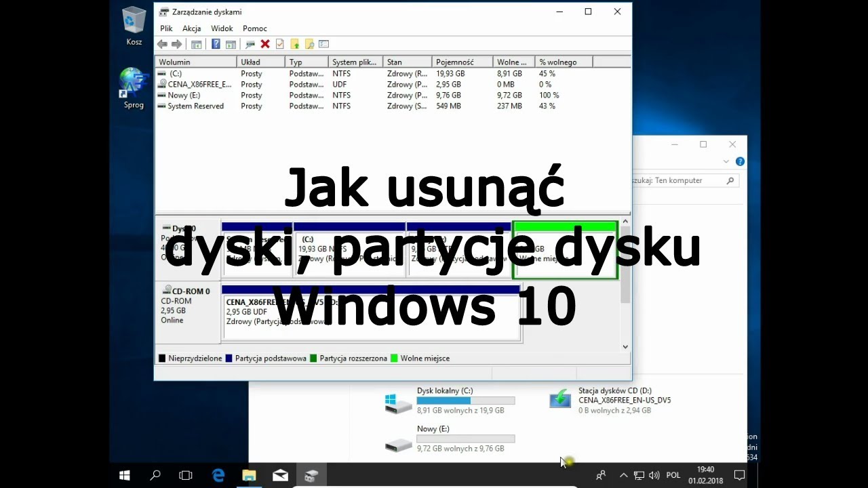Show hidden tray icons chevron
The height and width of the screenshot is (488, 868).
pyautogui.click(x=623, y=476)
